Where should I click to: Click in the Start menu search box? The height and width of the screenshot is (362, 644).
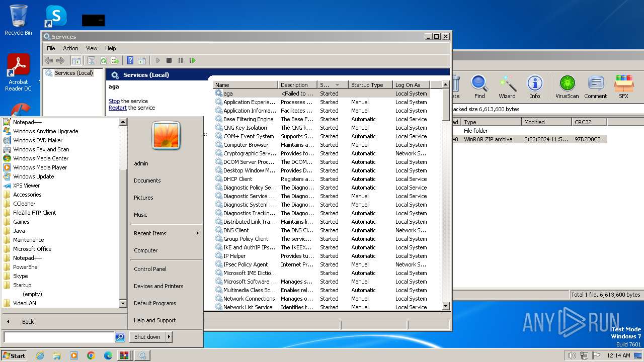pyautogui.click(x=59, y=337)
